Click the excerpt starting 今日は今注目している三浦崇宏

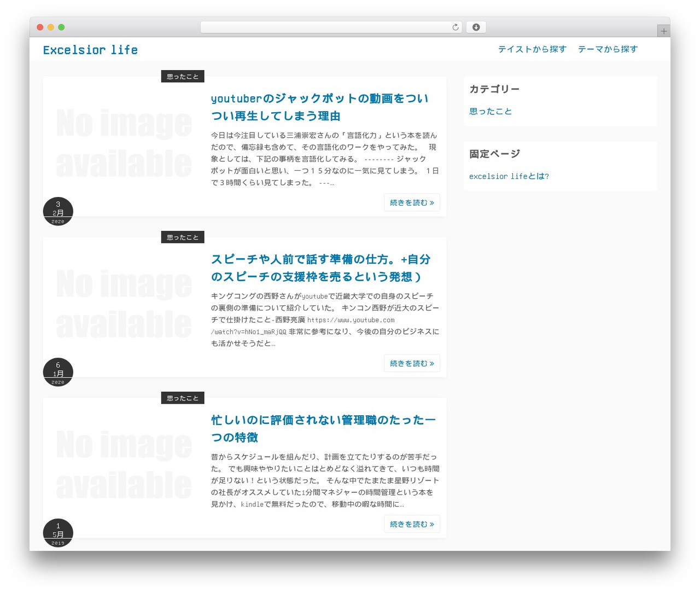pos(324,159)
